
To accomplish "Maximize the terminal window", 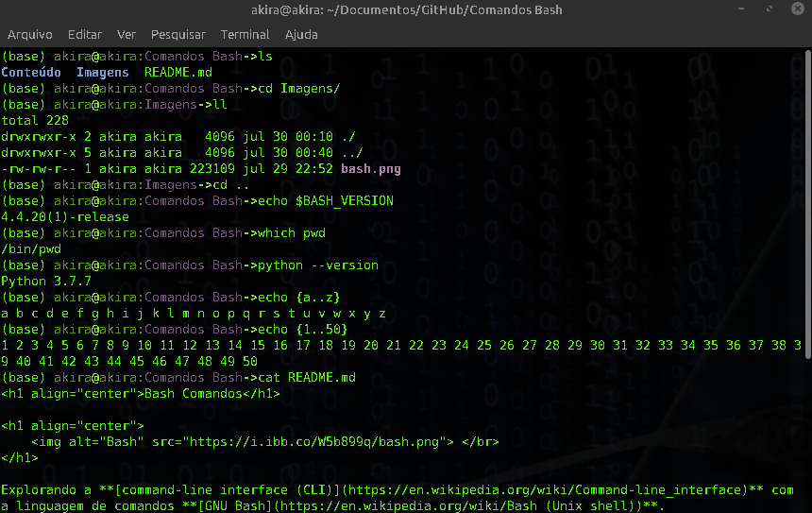I will pyautogui.click(x=770, y=9).
